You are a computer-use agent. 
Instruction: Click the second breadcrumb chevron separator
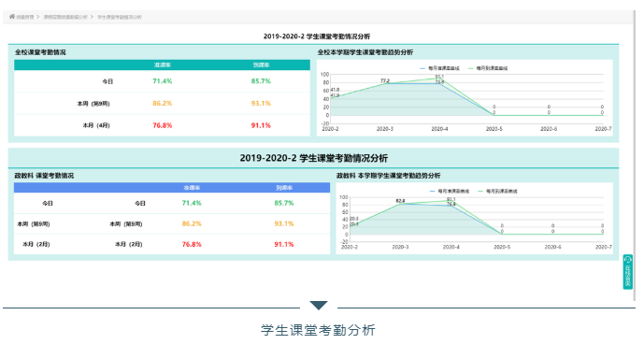tap(92, 17)
